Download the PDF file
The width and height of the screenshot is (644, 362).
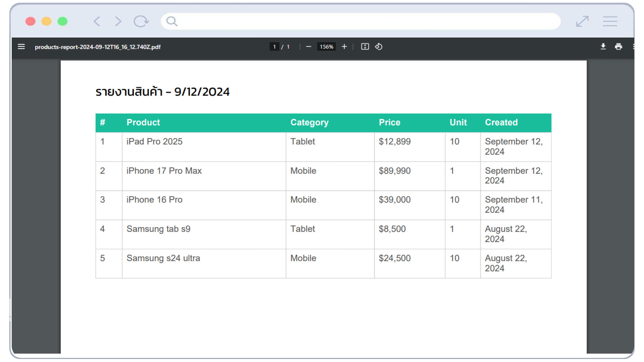[603, 47]
